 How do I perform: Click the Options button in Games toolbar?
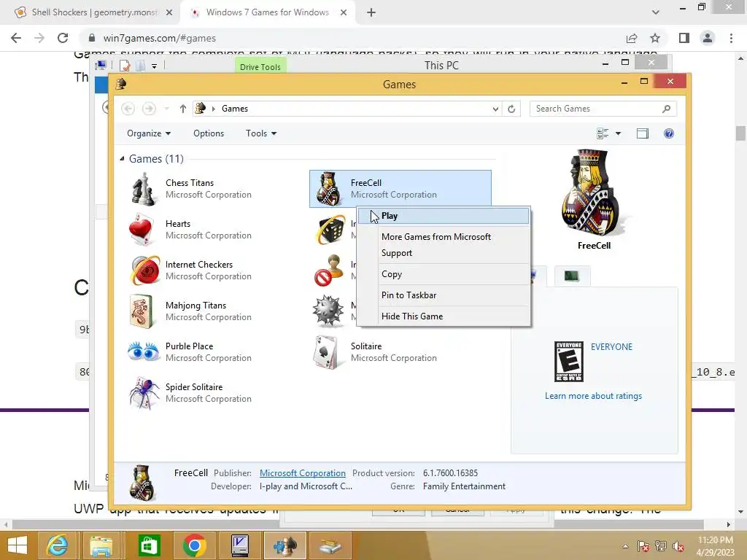pos(209,133)
